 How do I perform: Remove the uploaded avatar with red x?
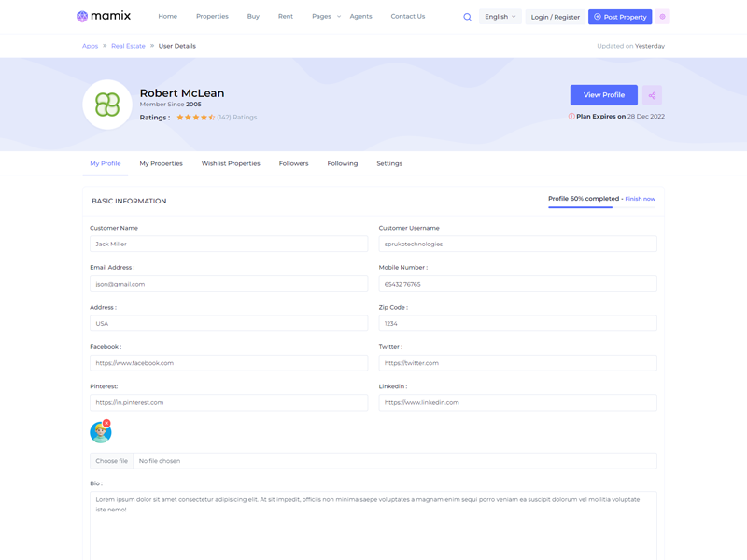click(x=106, y=424)
